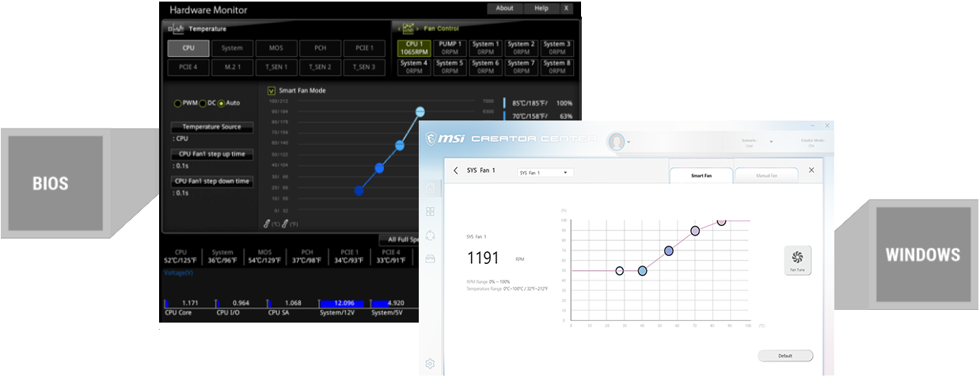Select the third BIOS fan curve point
The image size is (980, 386).
[401, 145]
